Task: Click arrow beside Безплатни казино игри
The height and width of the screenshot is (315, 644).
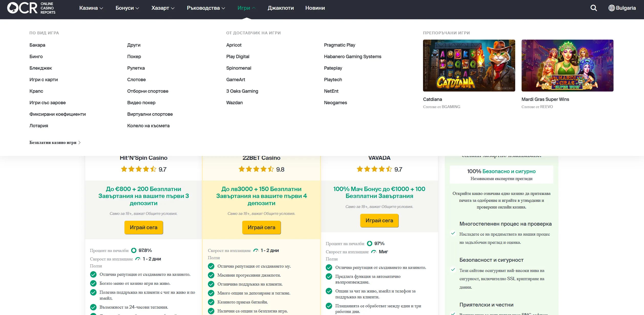Action: click(79, 143)
